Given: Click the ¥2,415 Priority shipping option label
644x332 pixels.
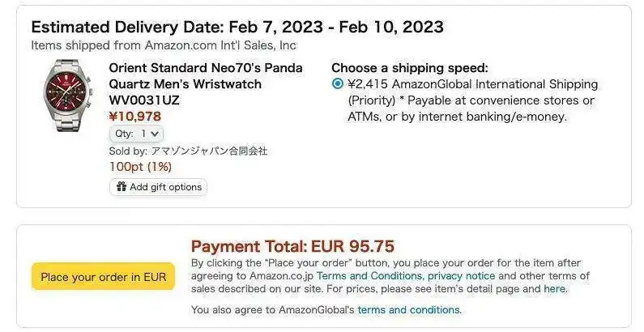Looking at the screenshot, I should click(x=472, y=100).
